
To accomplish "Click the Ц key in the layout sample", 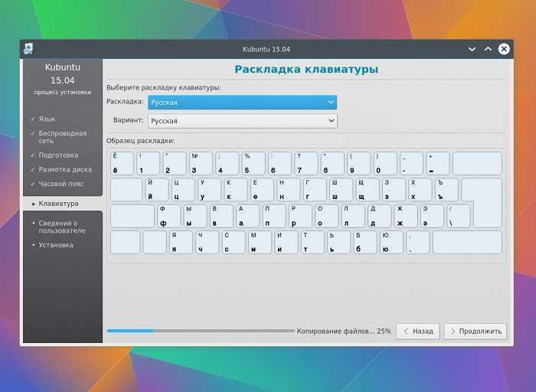I will (x=183, y=189).
